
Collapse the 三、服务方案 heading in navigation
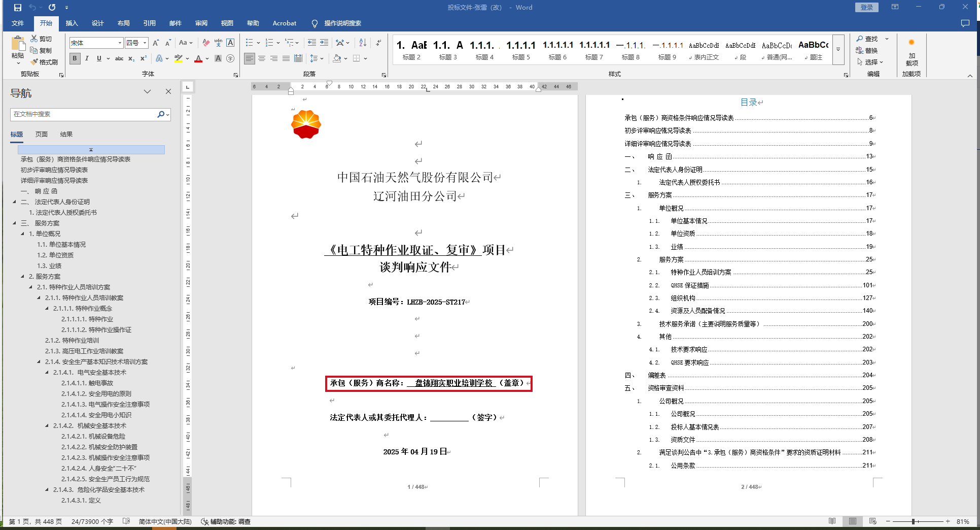tap(15, 223)
